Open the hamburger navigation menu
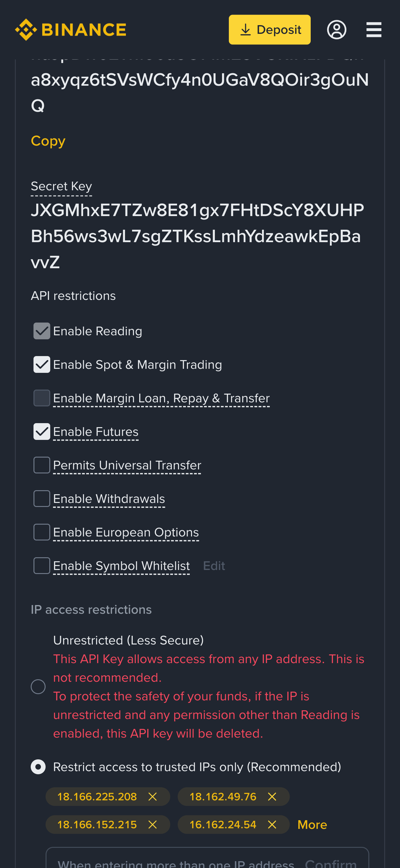This screenshot has height=868, width=400. pyautogui.click(x=373, y=29)
